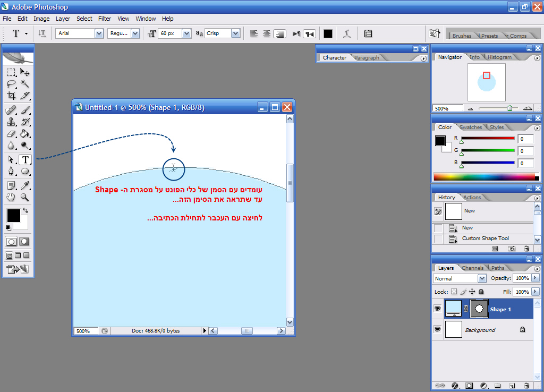Select the Horizontal Type tool
The width and height of the screenshot is (544, 392).
pos(25,159)
